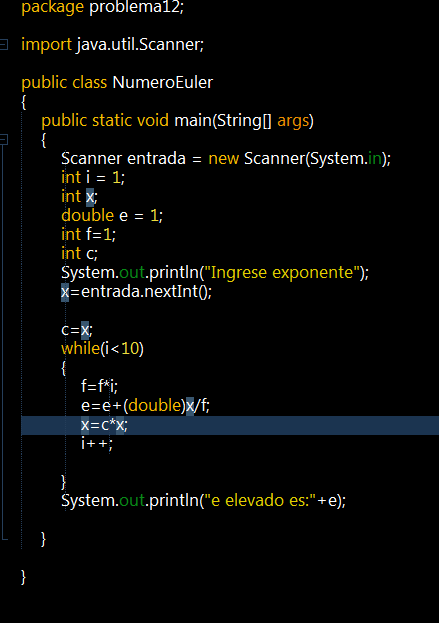Click the 'int c;' declaration
The height and width of the screenshot is (623, 439).
[79, 253]
